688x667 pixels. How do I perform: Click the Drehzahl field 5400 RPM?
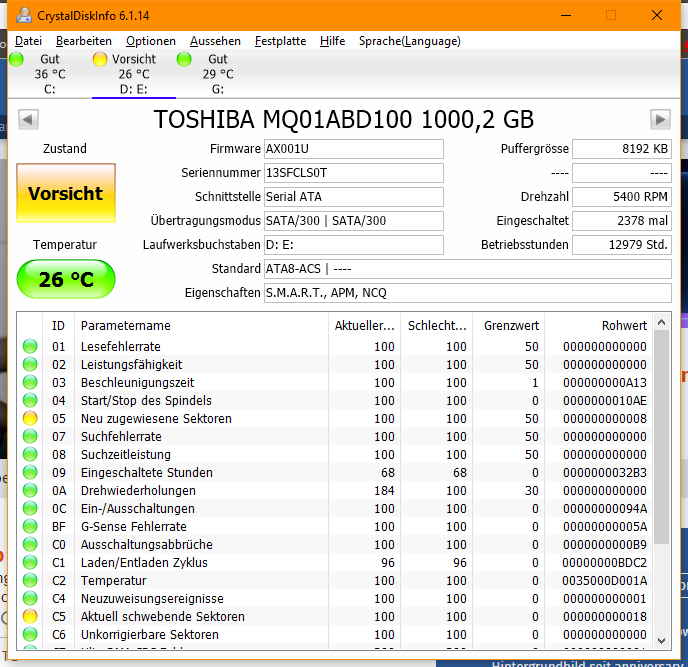[x=622, y=197]
